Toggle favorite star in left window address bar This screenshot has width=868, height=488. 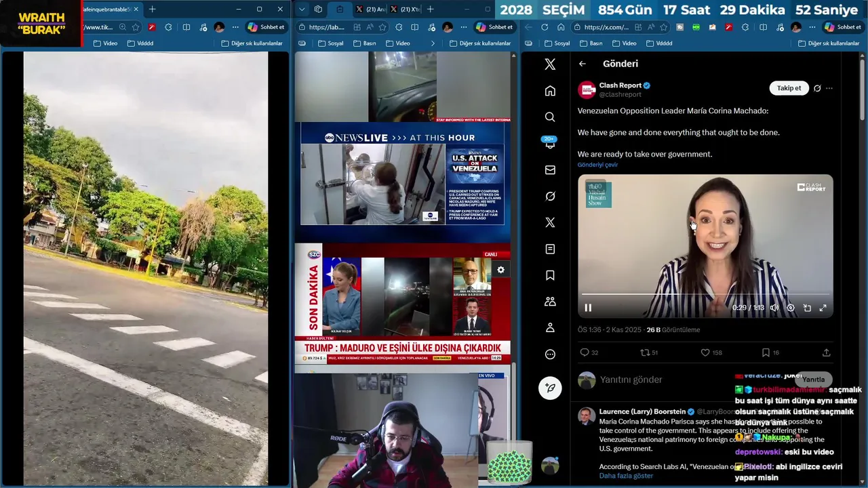136,27
